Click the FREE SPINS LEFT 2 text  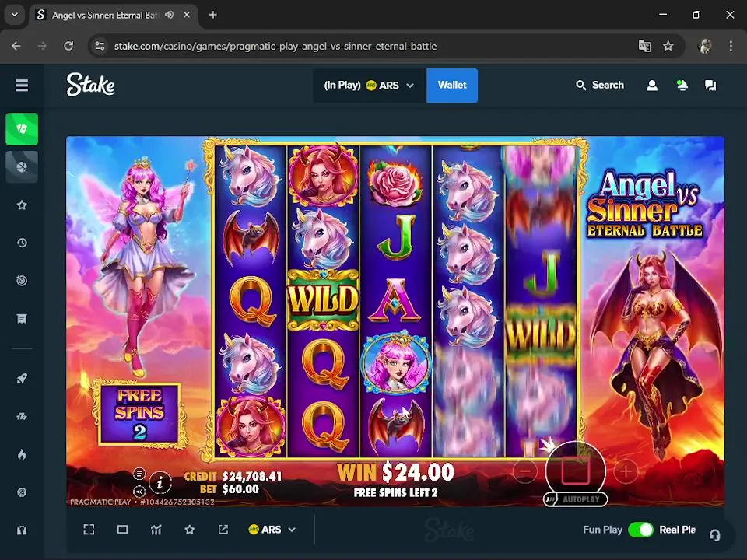coord(395,493)
